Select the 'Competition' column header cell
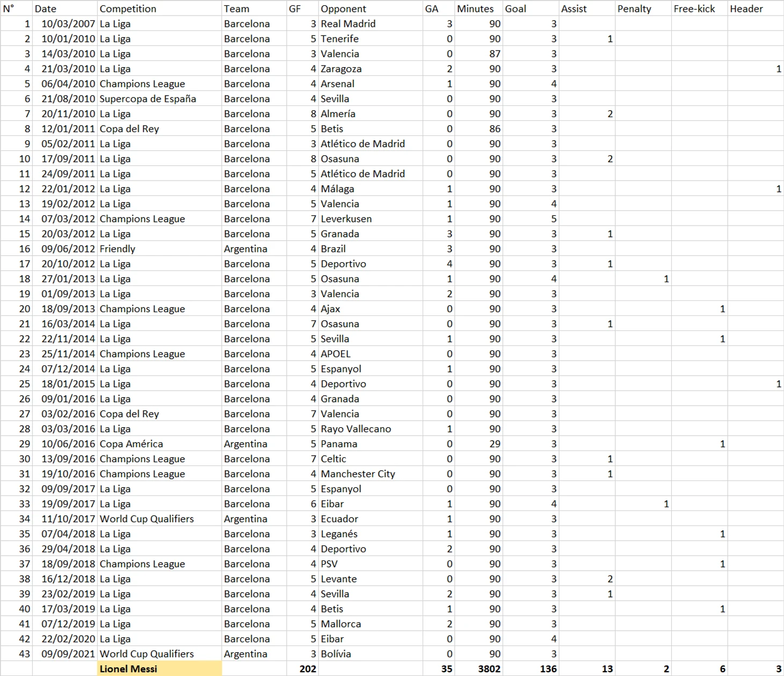The width and height of the screenshot is (784, 676). click(159, 9)
